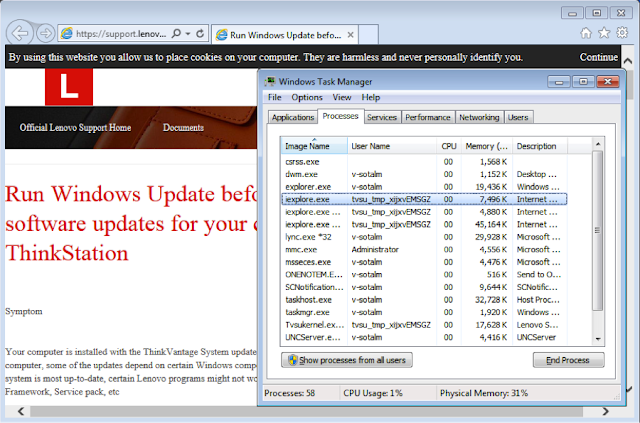The width and height of the screenshot is (640, 423).
Task: Select the csrss.exe process row
Action: (x=424, y=162)
